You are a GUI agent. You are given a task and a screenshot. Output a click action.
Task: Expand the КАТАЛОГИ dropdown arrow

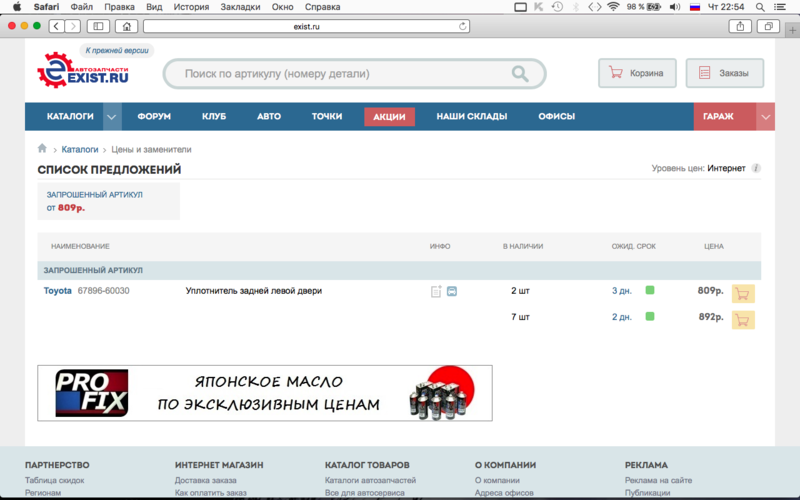point(112,117)
